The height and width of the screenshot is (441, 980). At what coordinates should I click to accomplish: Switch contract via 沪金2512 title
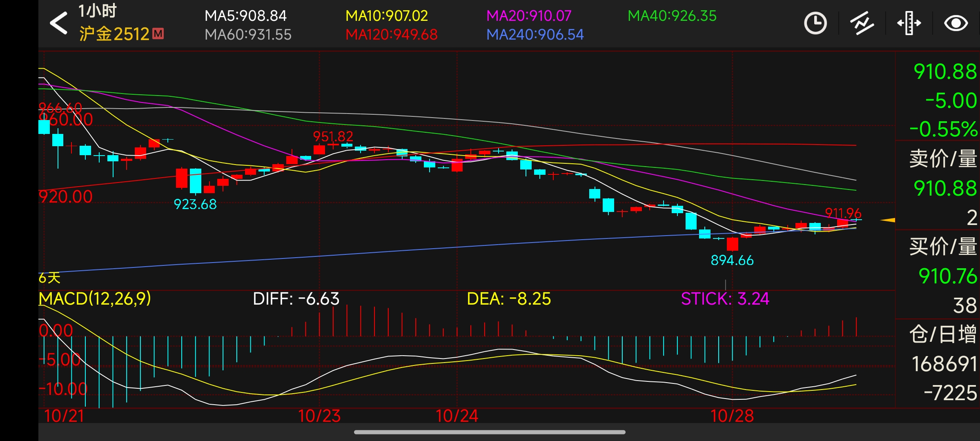click(114, 34)
